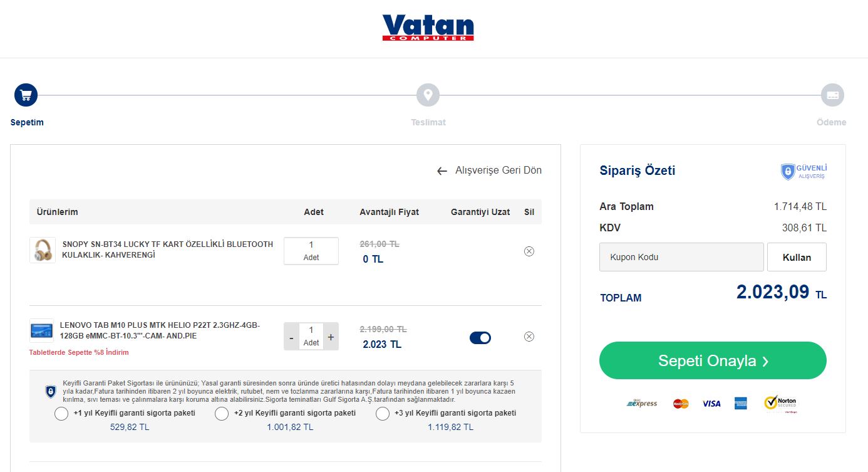
Task: Select +2 yıl Keyifli garanti package
Action: (x=222, y=414)
